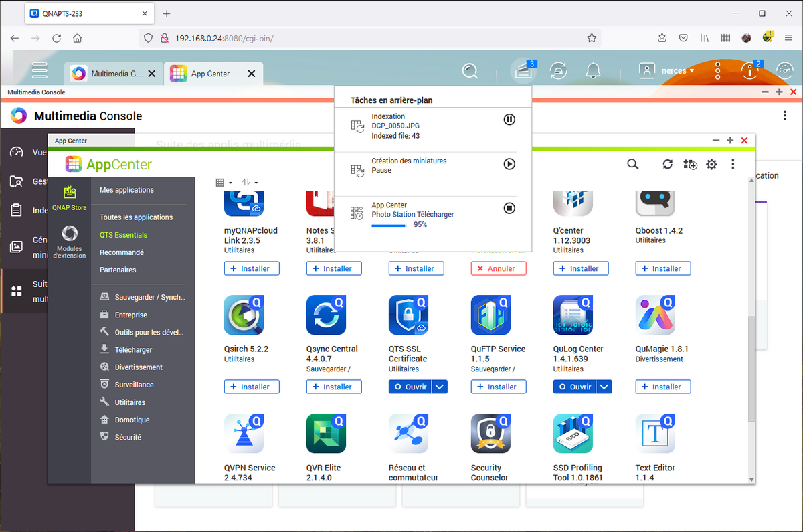Open the DCP_0050.JPG link in background tasks

click(395, 126)
